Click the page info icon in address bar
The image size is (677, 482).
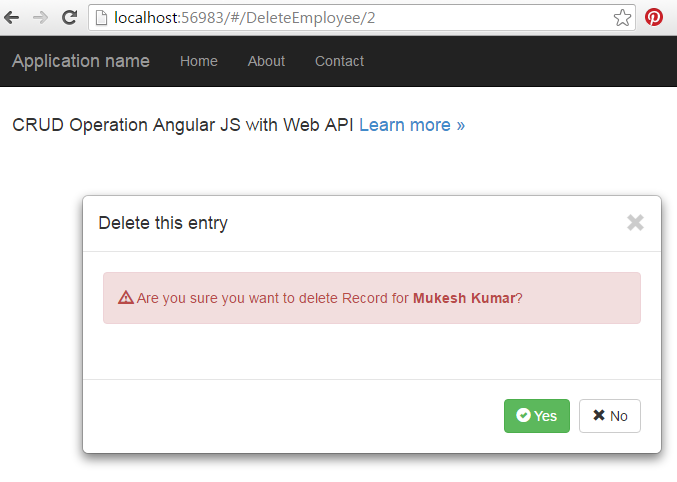coord(101,18)
